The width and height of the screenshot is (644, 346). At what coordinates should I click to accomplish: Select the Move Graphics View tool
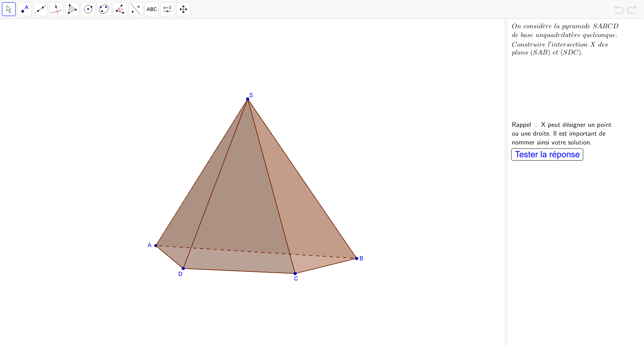[183, 9]
